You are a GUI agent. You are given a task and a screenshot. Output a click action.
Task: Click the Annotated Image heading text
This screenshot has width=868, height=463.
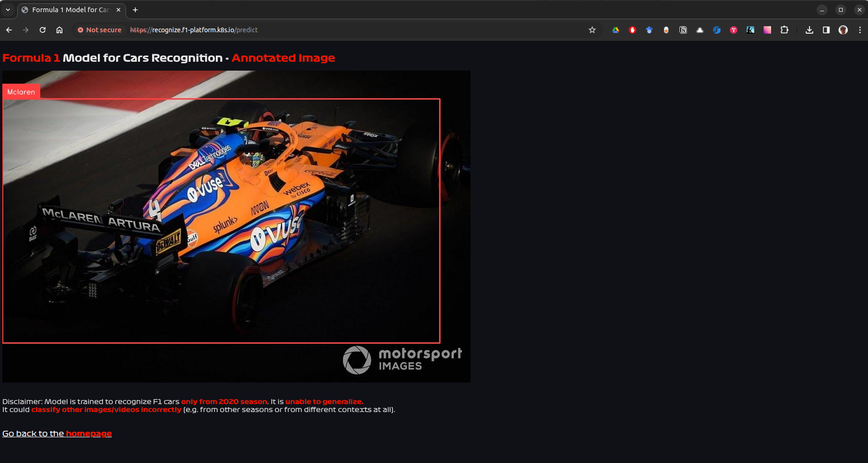pos(283,58)
